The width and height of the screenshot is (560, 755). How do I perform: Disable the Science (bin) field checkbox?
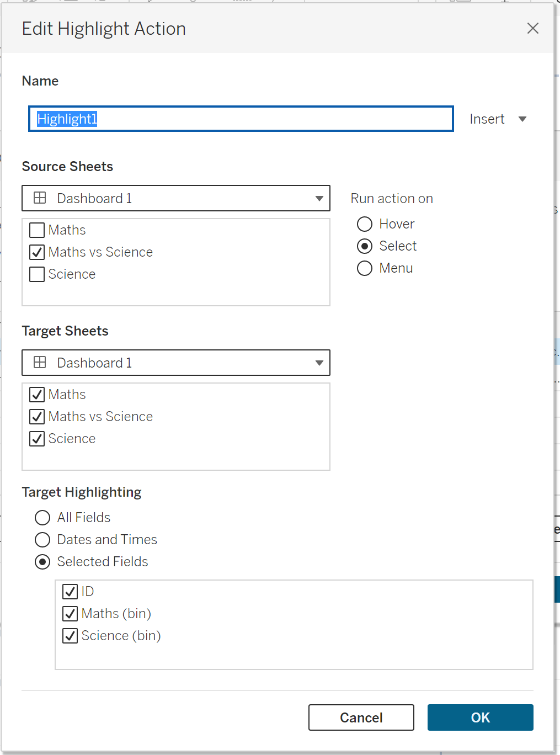(x=70, y=636)
